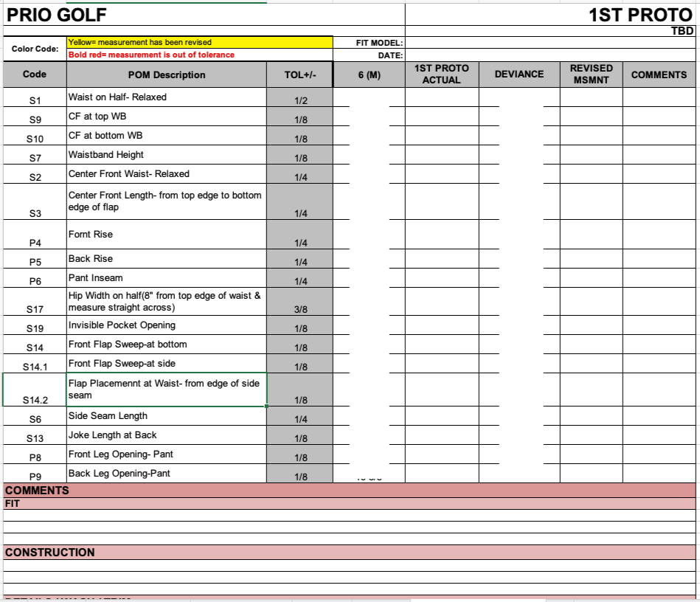Screen dimensions: 700x602
Task: Select the DEVIANCE column header
Action: (519, 75)
